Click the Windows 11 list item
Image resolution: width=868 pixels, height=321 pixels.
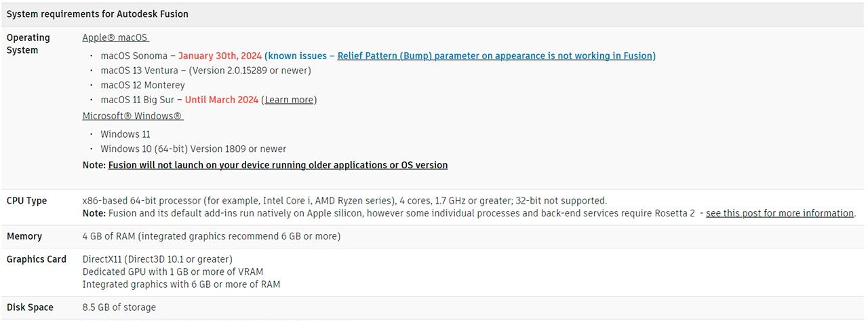[125, 134]
